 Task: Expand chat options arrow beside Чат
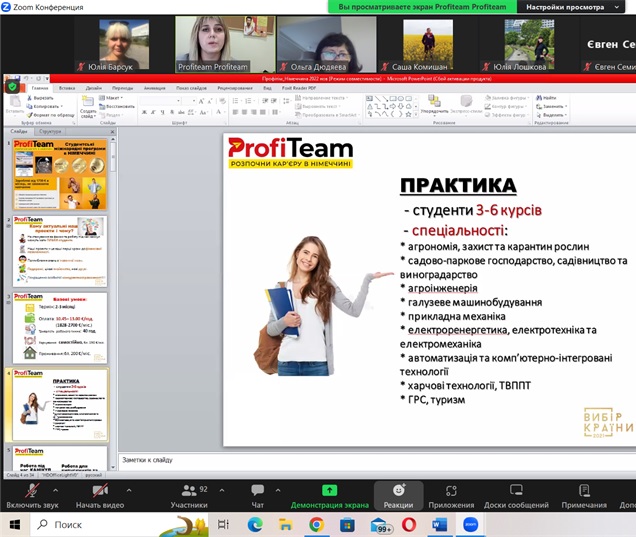click(x=278, y=490)
